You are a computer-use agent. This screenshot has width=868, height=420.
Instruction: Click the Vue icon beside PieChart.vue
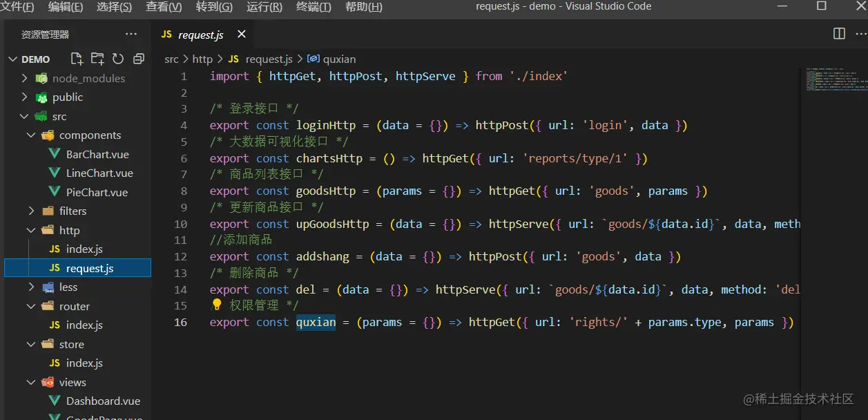click(55, 192)
